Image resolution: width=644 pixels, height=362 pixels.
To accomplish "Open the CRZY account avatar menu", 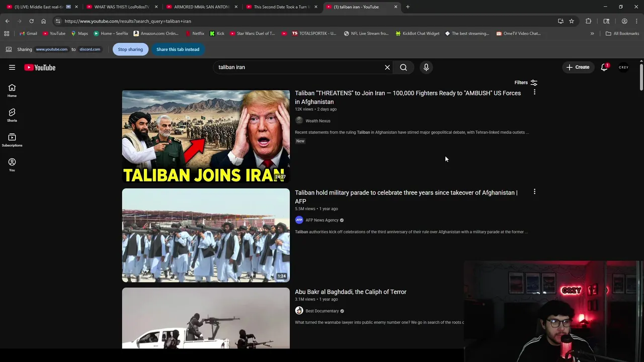I will (623, 67).
